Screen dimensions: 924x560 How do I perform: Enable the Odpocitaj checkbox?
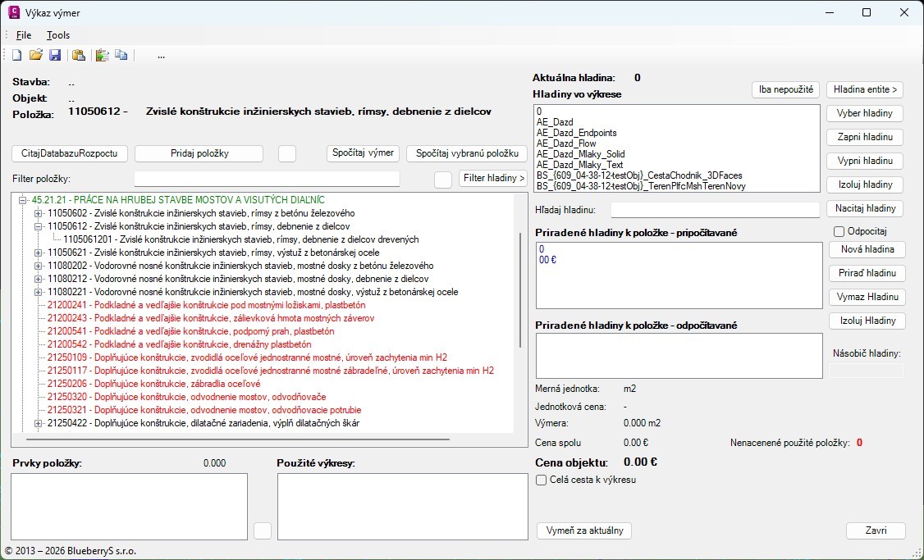coord(839,232)
